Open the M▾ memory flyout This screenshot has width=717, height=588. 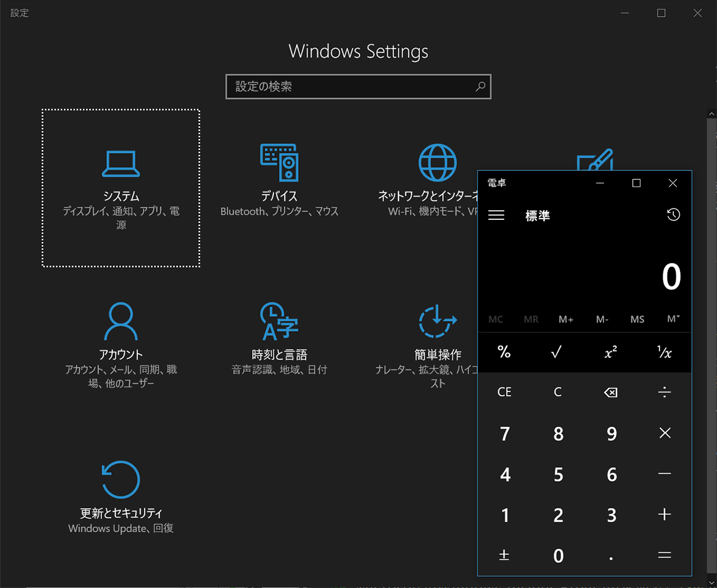pos(672,319)
